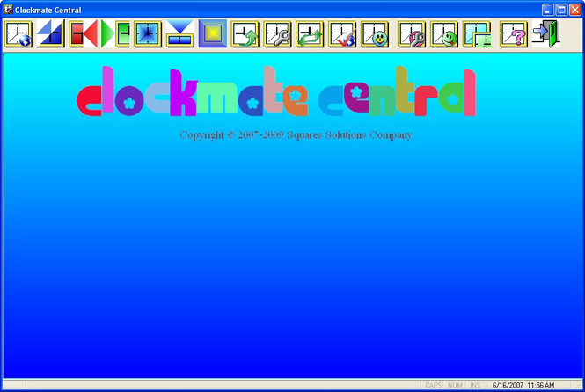The height and width of the screenshot is (392, 585).
Task: Click the exit door icon in toolbar
Action: 545,34
